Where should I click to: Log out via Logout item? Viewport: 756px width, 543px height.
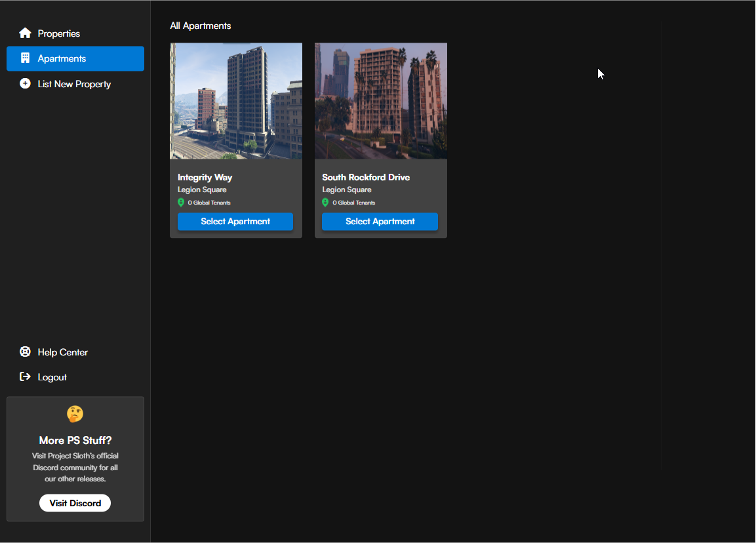[x=75, y=377]
